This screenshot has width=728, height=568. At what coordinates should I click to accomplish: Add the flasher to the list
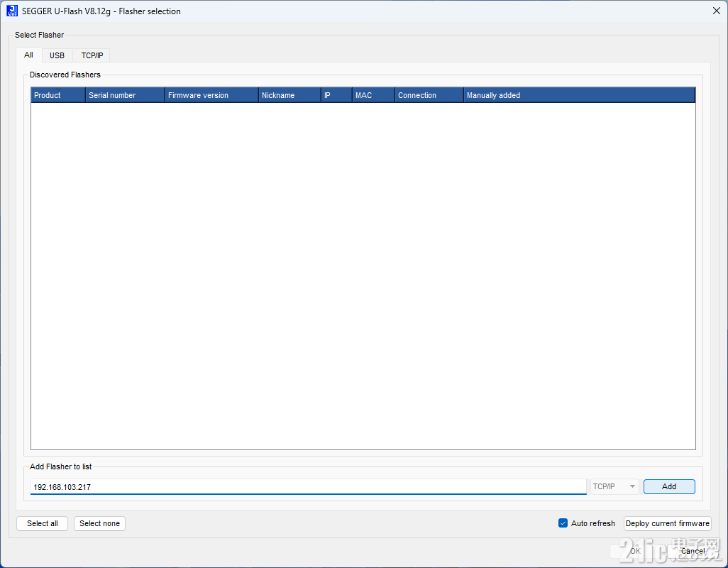669,487
